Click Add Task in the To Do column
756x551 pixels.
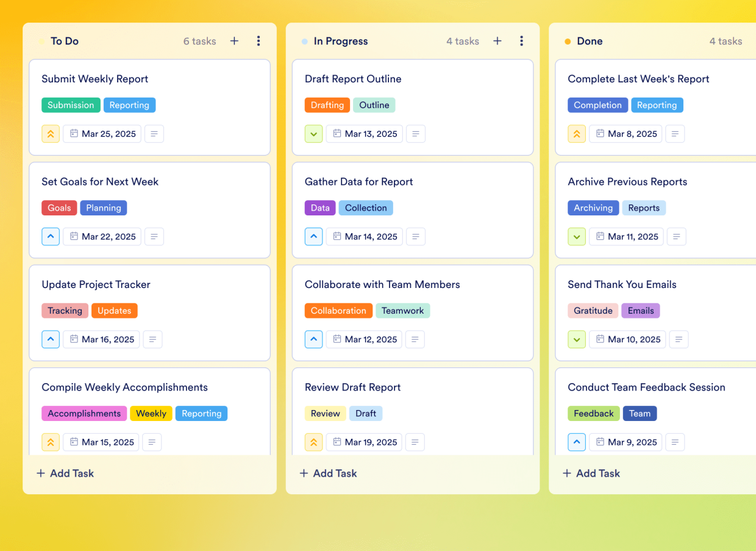[65, 473]
